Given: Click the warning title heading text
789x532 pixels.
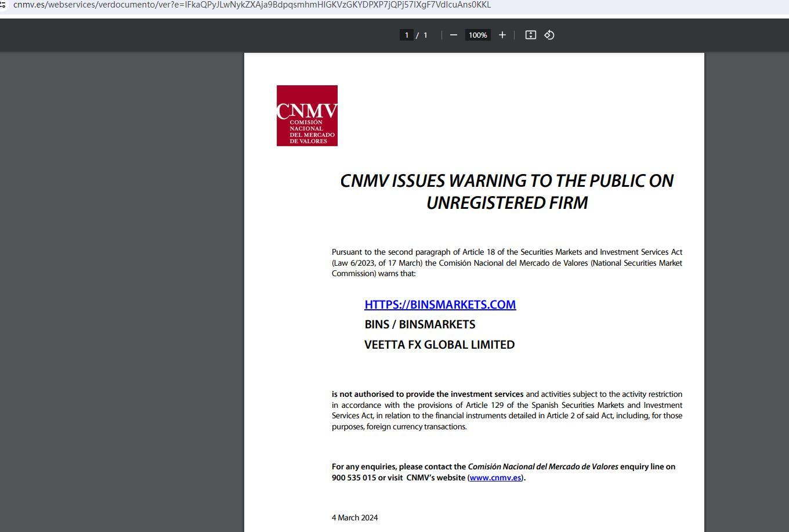Looking at the screenshot, I should point(506,191).
